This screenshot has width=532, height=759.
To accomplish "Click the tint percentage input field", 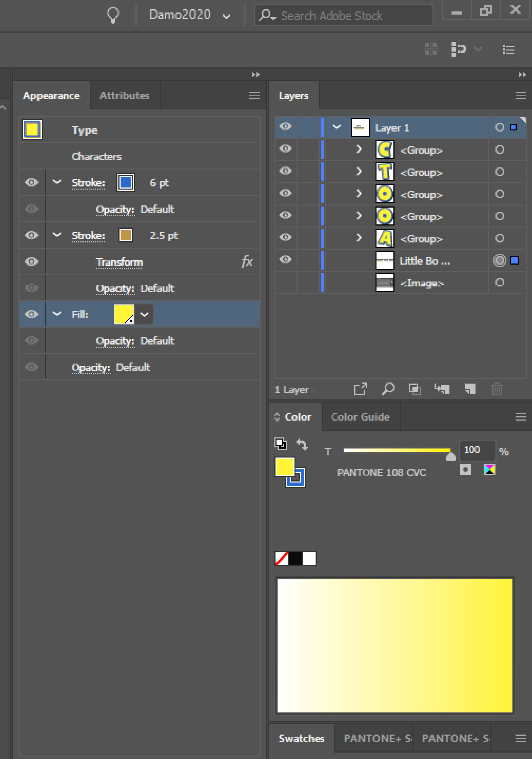I will (477, 450).
